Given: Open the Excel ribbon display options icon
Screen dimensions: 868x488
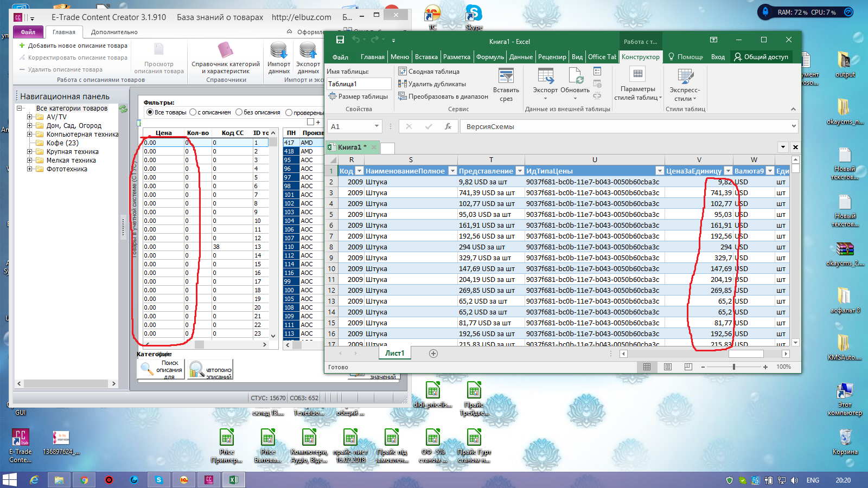Looking at the screenshot, I should [713, 40].
